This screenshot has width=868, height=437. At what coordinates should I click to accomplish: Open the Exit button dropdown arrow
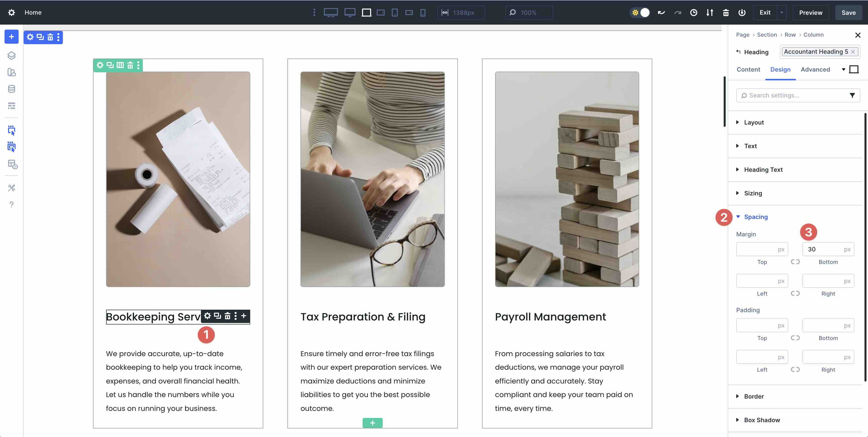pyautogui.click(x=782, y=13)
